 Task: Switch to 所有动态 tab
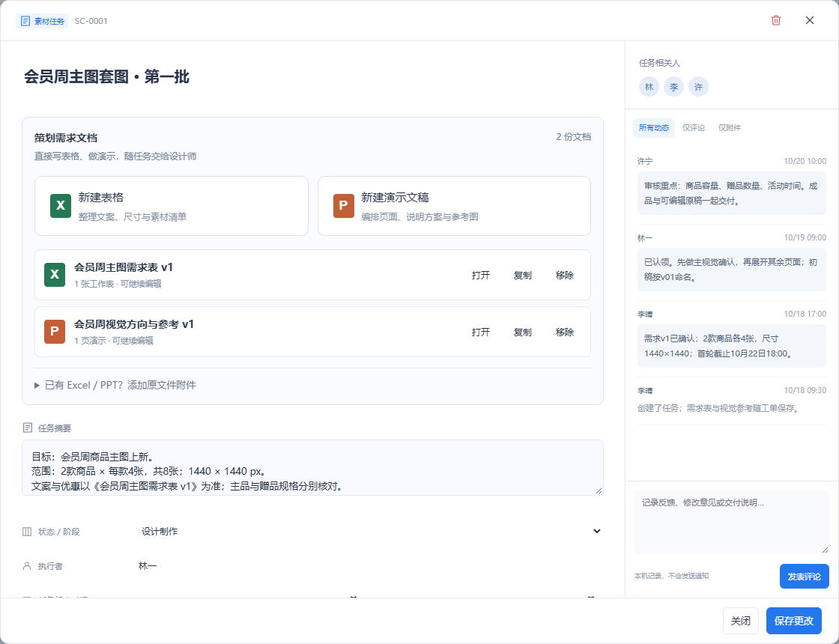(654, 128)
